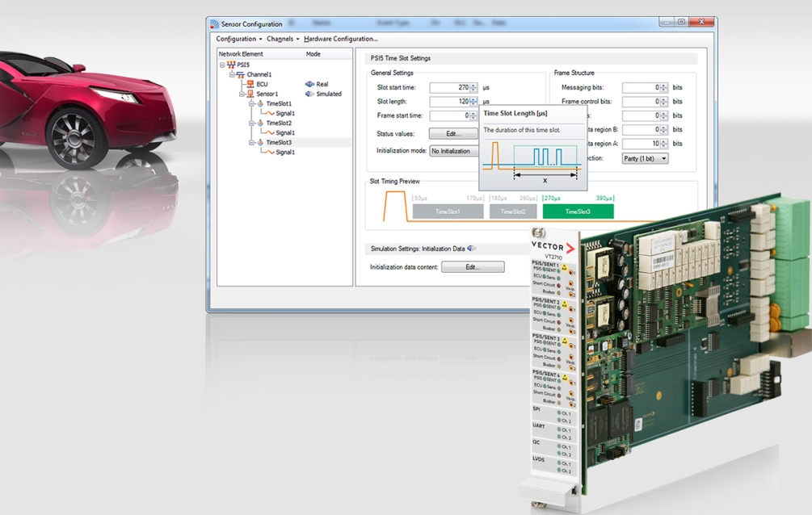The height and width of the screenshot is (515, 812).
Task: Click the Real mode icon beside ECU
Action: [309, 84]
